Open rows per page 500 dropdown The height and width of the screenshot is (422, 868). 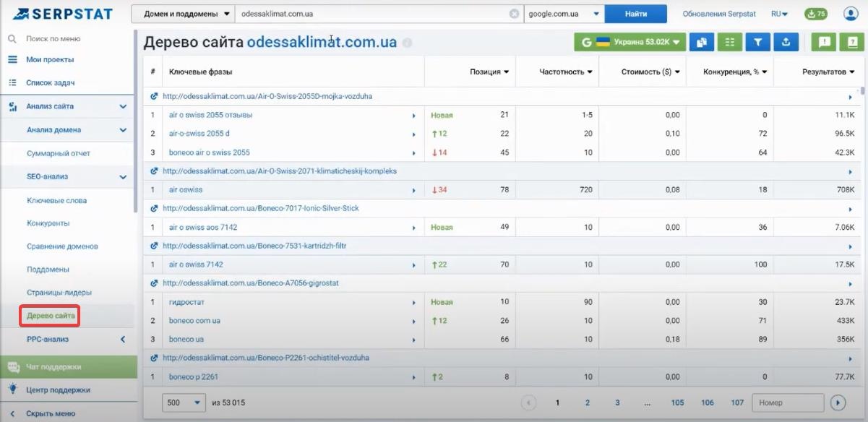[184, 402]
